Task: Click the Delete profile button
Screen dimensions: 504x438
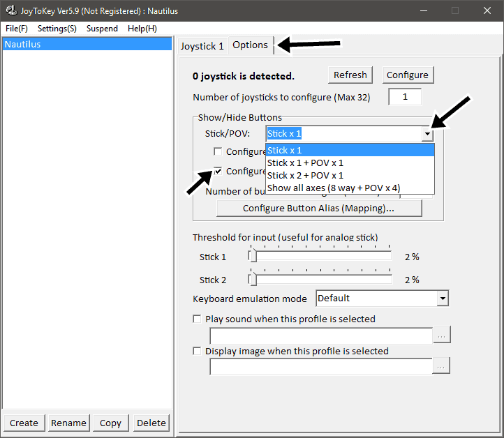Action: [x=151, y=423]
